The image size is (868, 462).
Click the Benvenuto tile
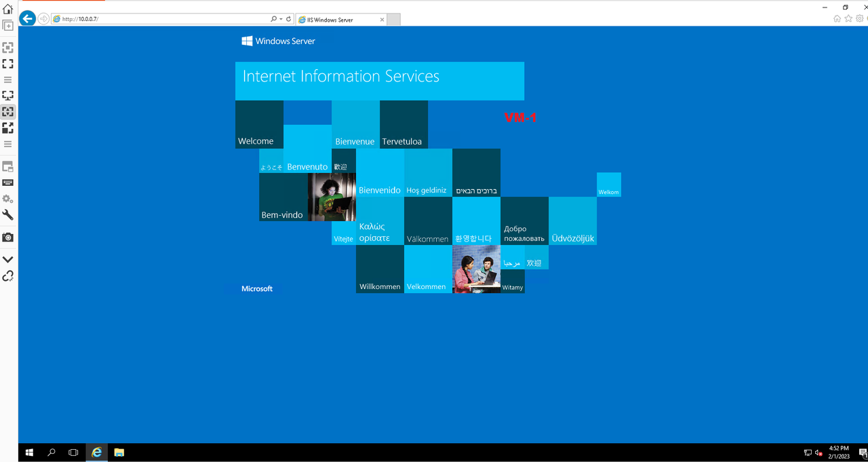coord(307,149)
